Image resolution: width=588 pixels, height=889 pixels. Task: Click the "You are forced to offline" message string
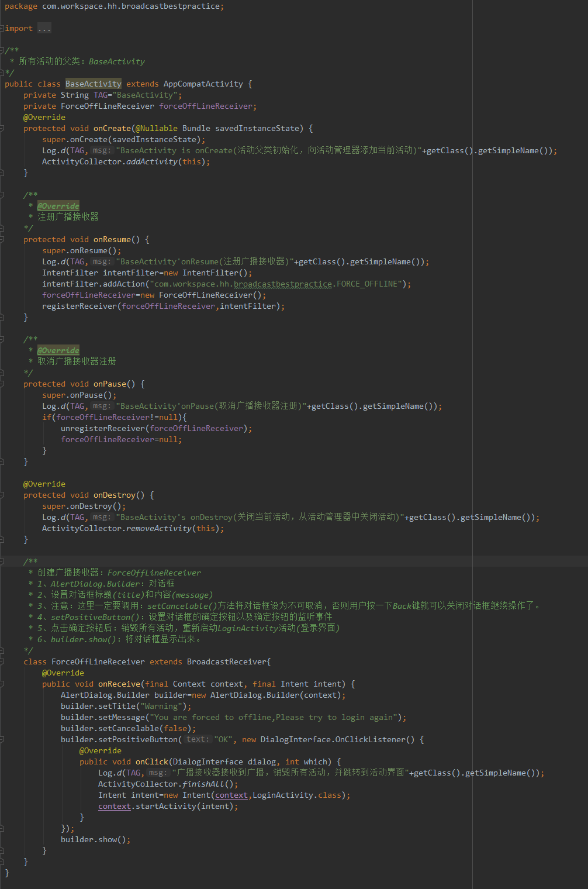[274, 717]
